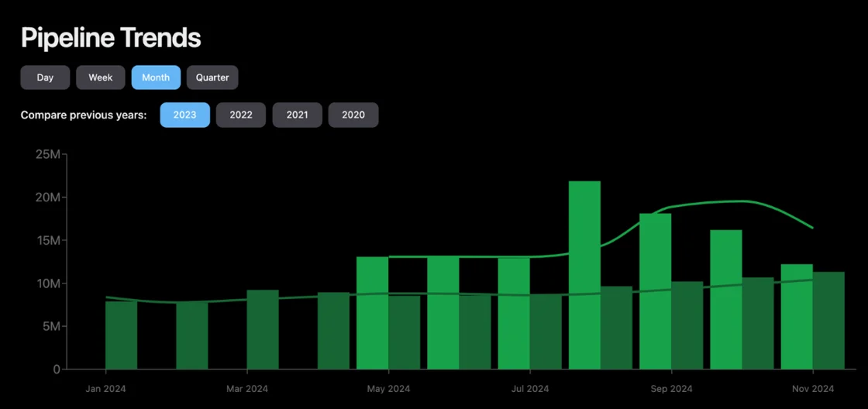This screenshot has height=409, width=868.
Task: Click the Pipeline Trends heading
Action: point(111,37)
